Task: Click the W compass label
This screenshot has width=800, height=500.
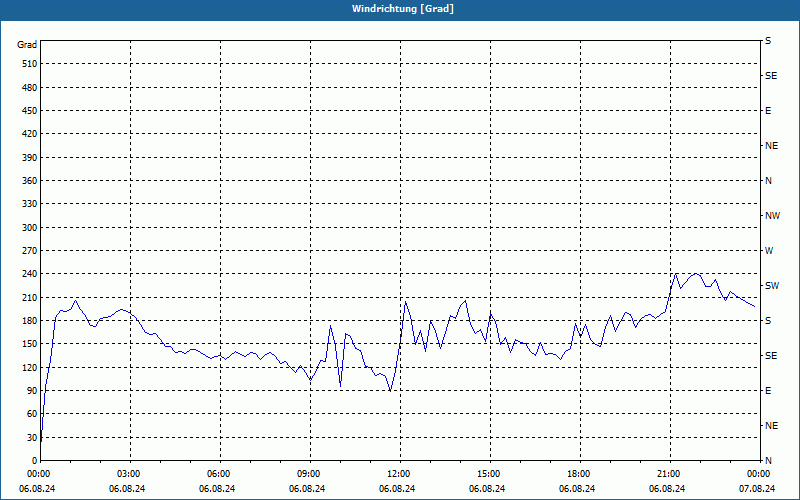Action: (769, 251)
